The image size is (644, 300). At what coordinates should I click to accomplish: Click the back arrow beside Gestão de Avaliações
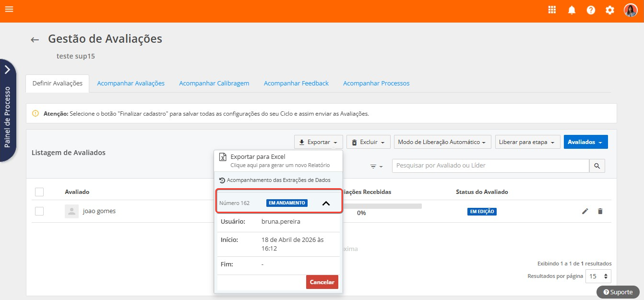[35, 40]
